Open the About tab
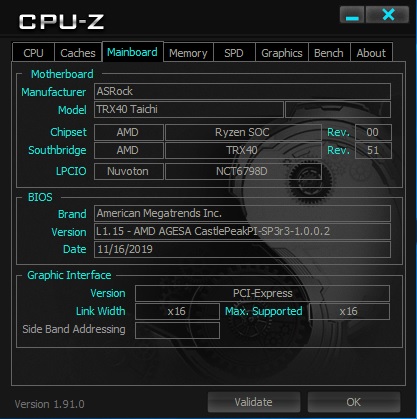417x419 pixels. (371, 53)
